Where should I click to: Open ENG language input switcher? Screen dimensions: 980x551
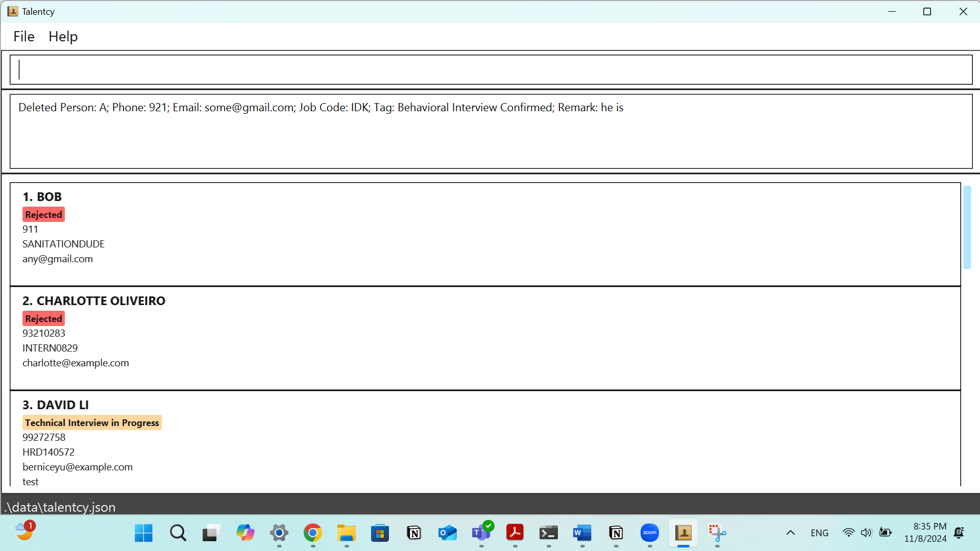pos(819,533)
